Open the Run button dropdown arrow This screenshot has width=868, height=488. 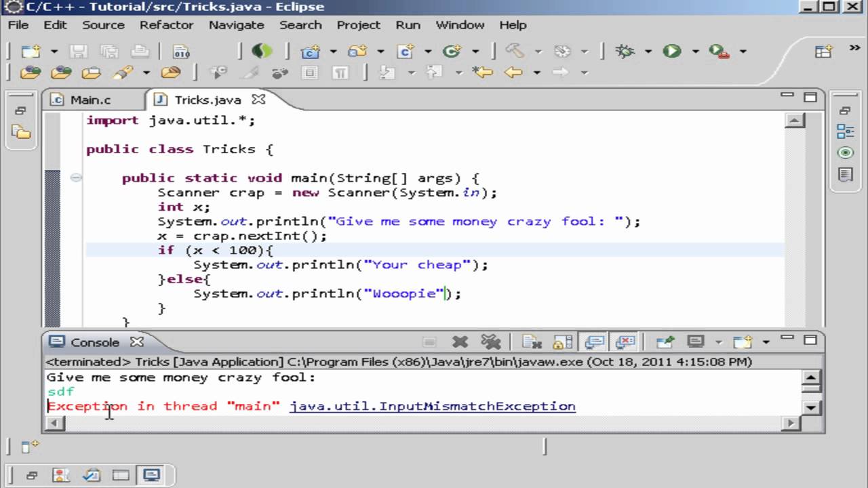(695, 52)
